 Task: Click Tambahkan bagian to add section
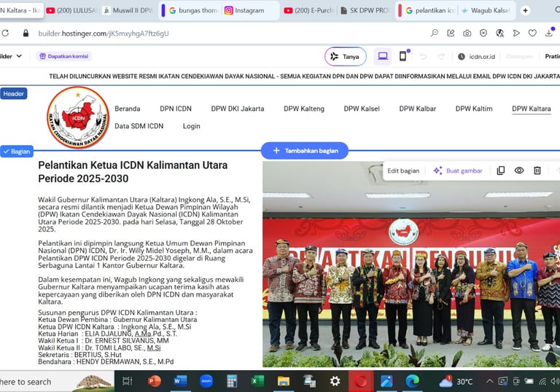(305, 151)
